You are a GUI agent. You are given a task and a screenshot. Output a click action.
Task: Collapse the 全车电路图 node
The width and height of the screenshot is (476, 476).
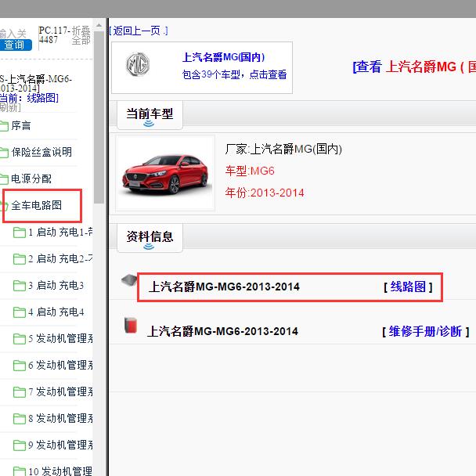coord(37,206)
